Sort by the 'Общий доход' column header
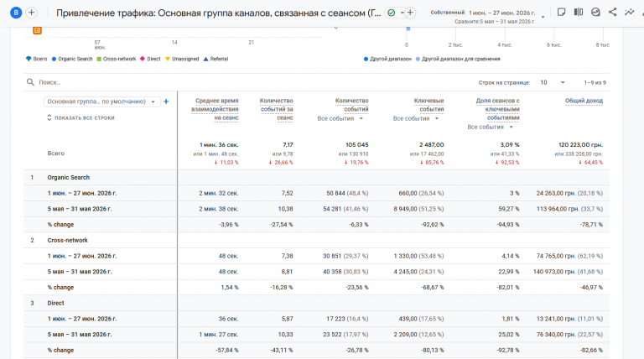The width and height of the screenshot is (644, 359). tap(584, 101)
